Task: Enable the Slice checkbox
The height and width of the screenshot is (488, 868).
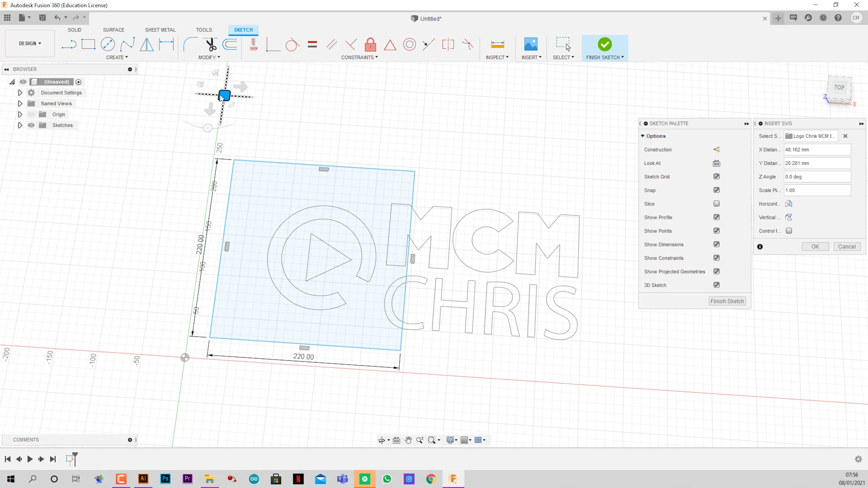Action: pyautogui.click(x=717, y=204)
